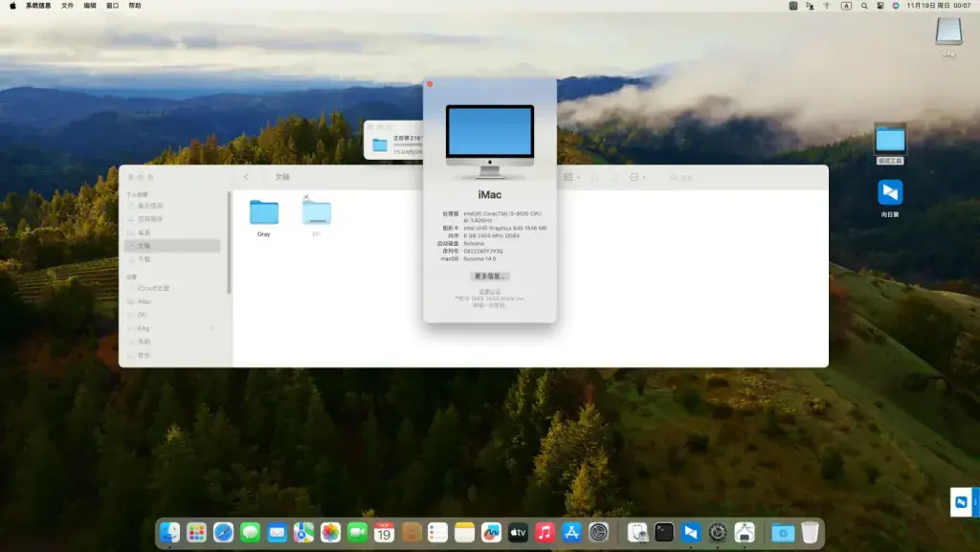Open the Oray folder in Finder
980x552 pixels.
point(264,213)
